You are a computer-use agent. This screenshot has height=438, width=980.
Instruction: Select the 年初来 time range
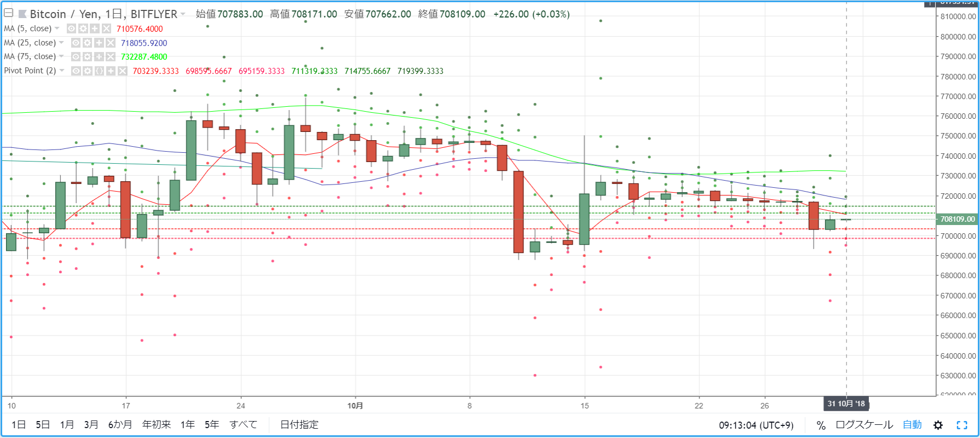[x=157, y=424]
